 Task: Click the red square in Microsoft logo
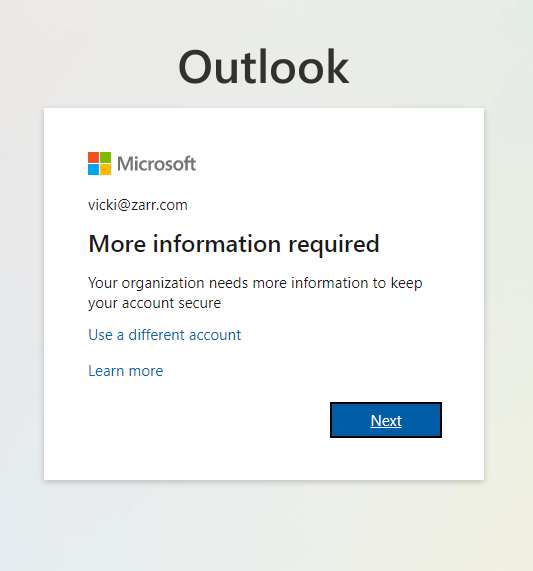(x=93, y=157)
